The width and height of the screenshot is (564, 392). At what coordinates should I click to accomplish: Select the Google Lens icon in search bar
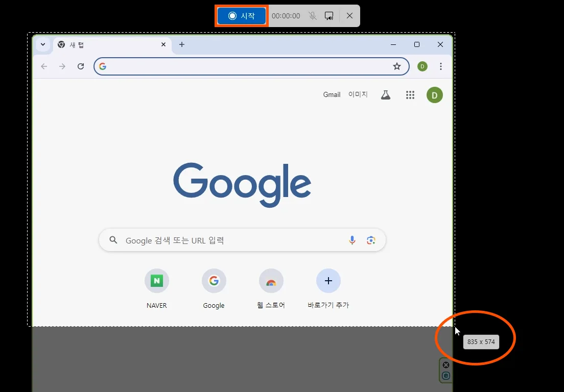pos(371,240)
